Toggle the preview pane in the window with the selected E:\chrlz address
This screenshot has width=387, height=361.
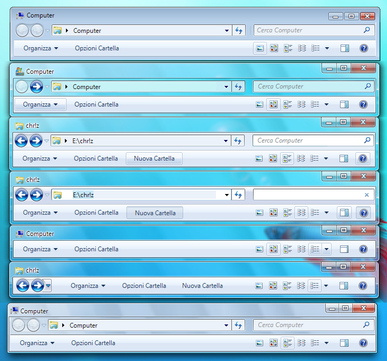click(344, 213)
